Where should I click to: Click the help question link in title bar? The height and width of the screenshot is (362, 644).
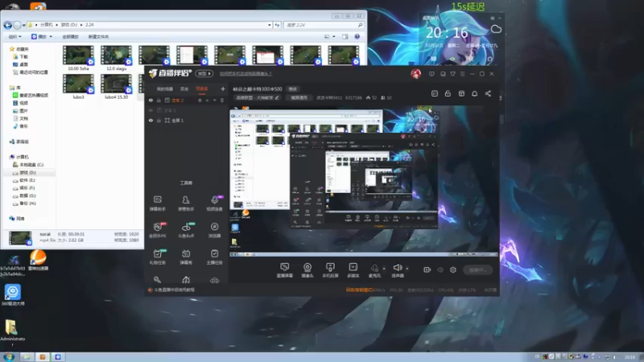click(246, 74)
